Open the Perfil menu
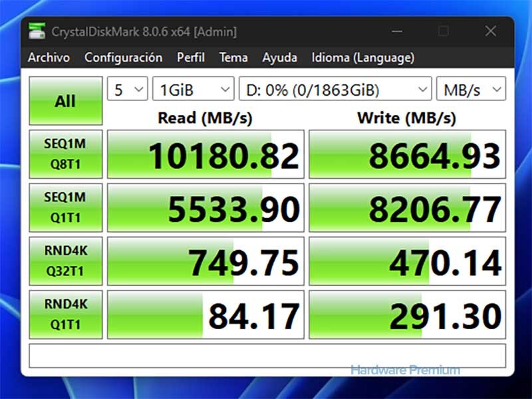The image size is (532, 399). (191, 57)
